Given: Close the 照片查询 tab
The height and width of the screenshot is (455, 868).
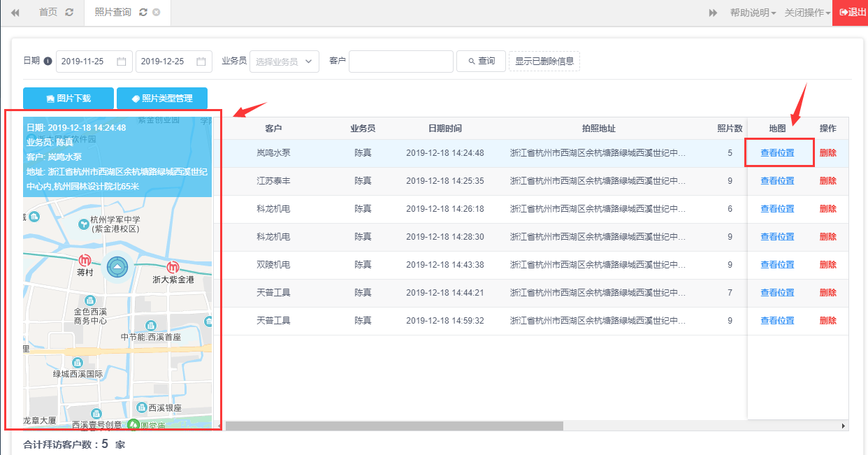Looking at the screenshot, I should 156,13.
